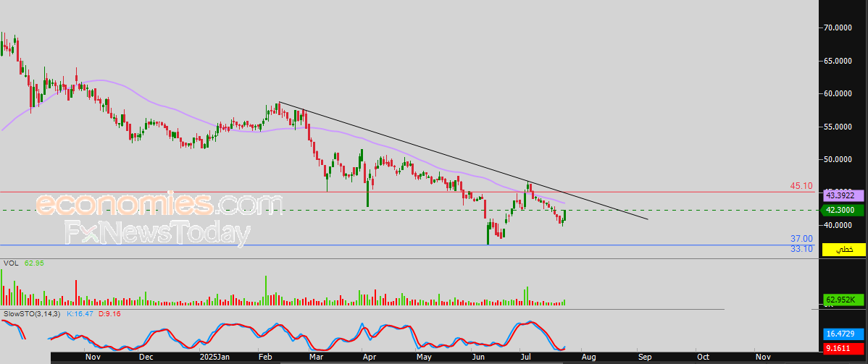This screenshot has width=868, height=364.
Task: Select the 43.3922 moving average price tag
Action: [x=843, y=195]
